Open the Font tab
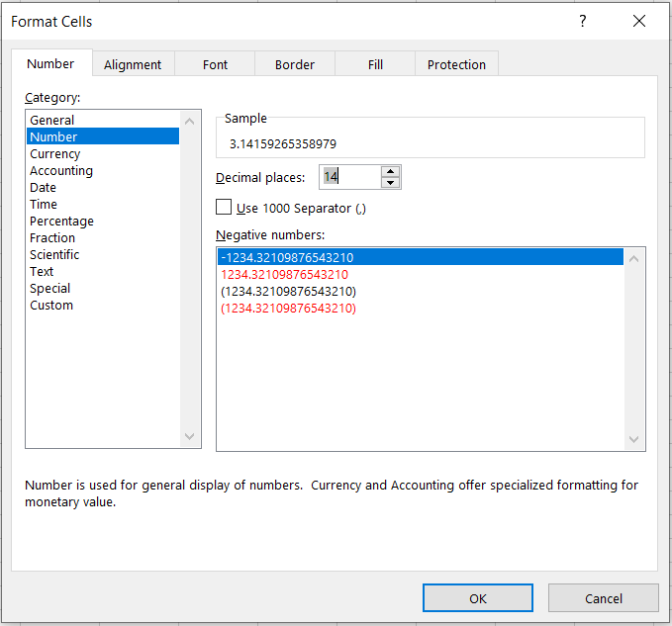This screenshot has height=626, width=672. (x=215, y=64)
